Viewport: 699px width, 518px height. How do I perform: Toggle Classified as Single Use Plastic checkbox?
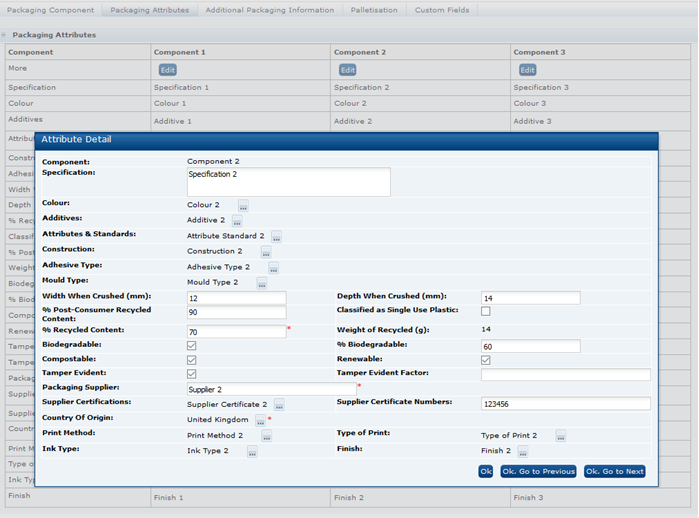pyautogui.click(x=486, y=311)
